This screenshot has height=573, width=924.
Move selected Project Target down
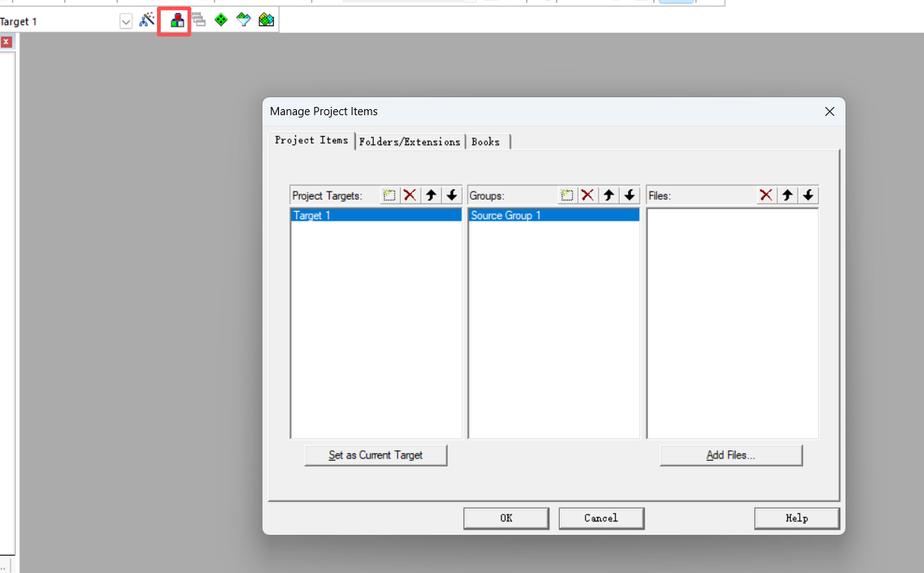point(452,195)
